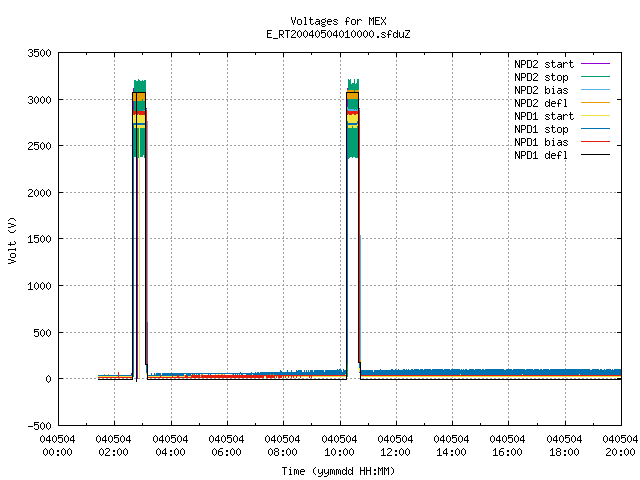Click the 040504 16:00 time tick label

[507, 446]
